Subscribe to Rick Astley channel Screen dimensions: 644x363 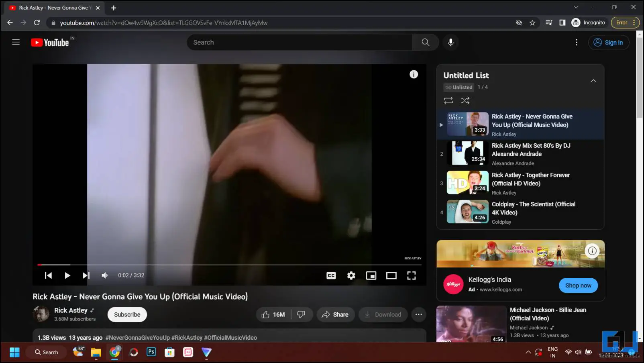(x=127, y=314)
